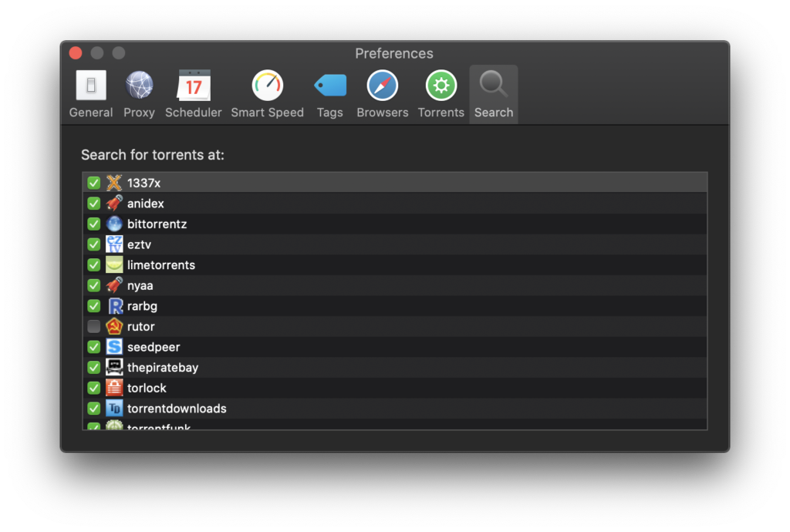Open the Proxy globe icon
This screenshot has height=532, width=790.
[139, 85]
